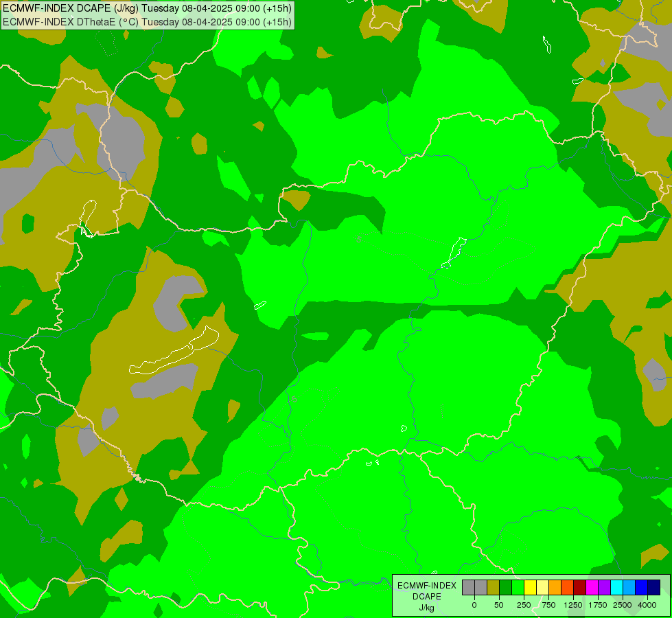The width and height of the screenshot is (672, 618).
Task: Click the legend value 4000
Action: click(x=647, y=605)
